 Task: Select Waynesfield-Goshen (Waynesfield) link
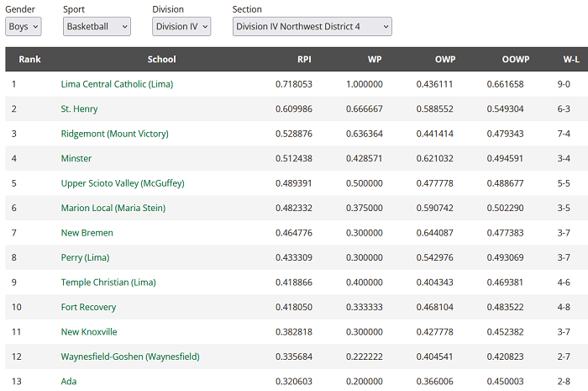click(130, 357)
